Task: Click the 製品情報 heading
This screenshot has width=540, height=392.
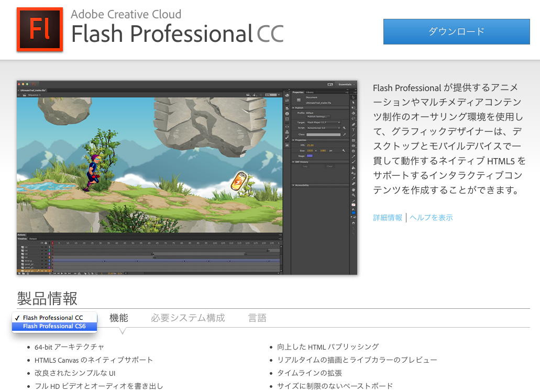Action: tap(47, 298)
